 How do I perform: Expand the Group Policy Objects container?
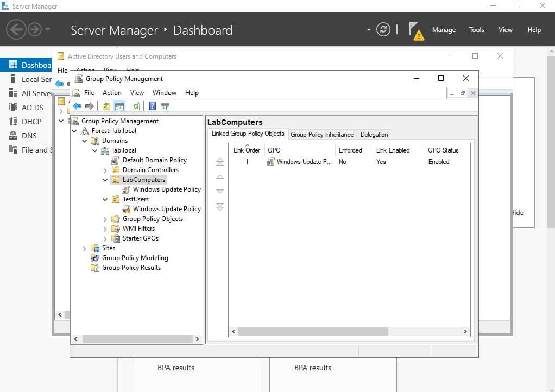pyautogui.click(x=105, y=219)
